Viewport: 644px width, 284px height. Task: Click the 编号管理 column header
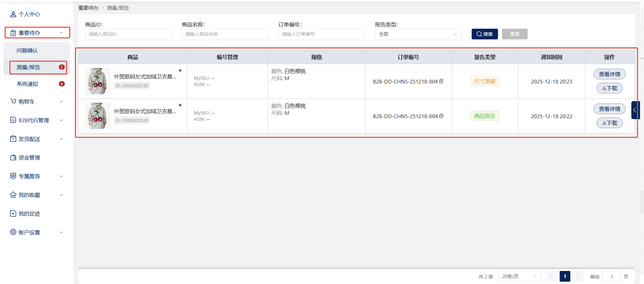(x=227, y=57)
